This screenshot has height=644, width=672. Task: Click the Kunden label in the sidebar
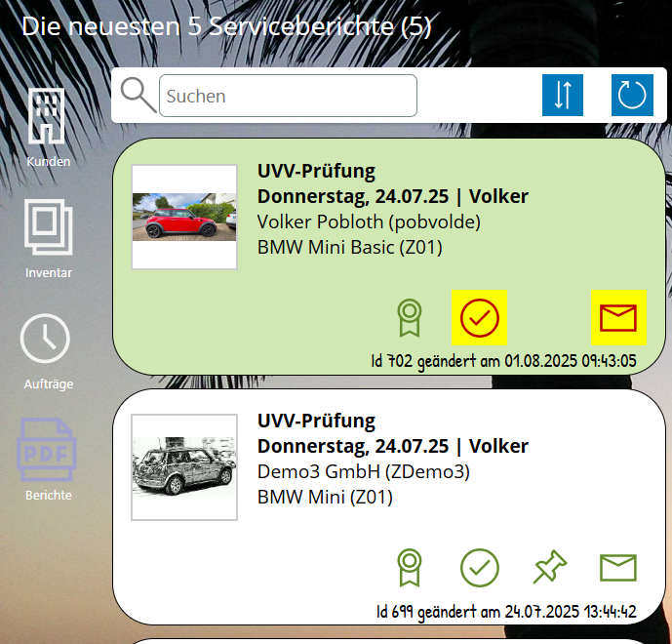point(49,162)
